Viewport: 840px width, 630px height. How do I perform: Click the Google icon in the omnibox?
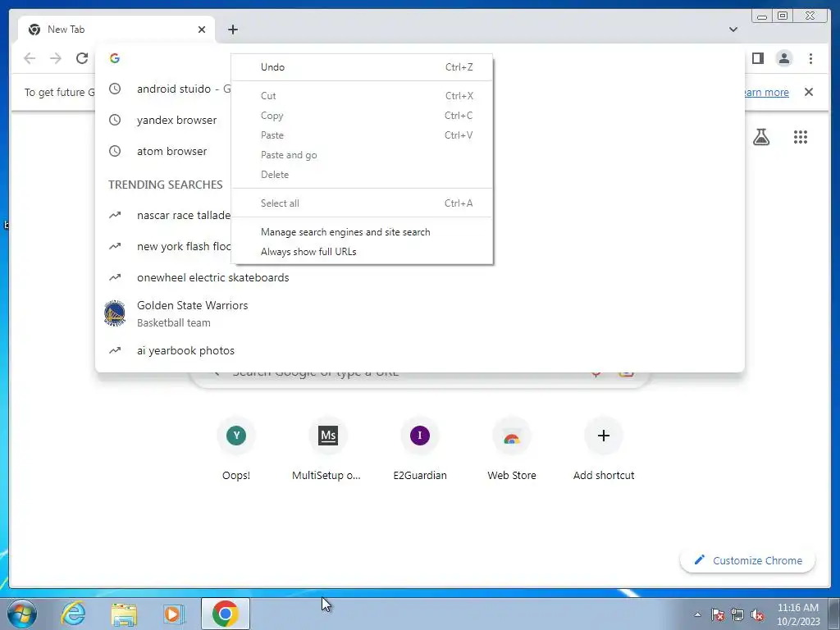115,58
